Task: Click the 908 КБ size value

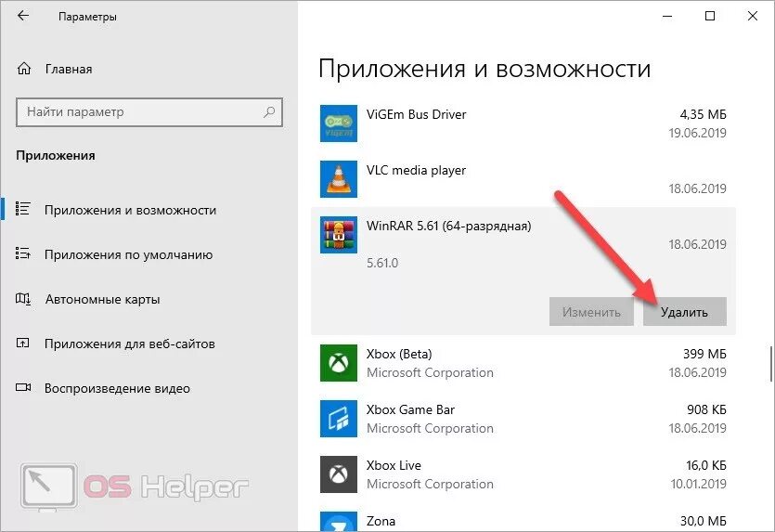Action: [x=706, y=409]
